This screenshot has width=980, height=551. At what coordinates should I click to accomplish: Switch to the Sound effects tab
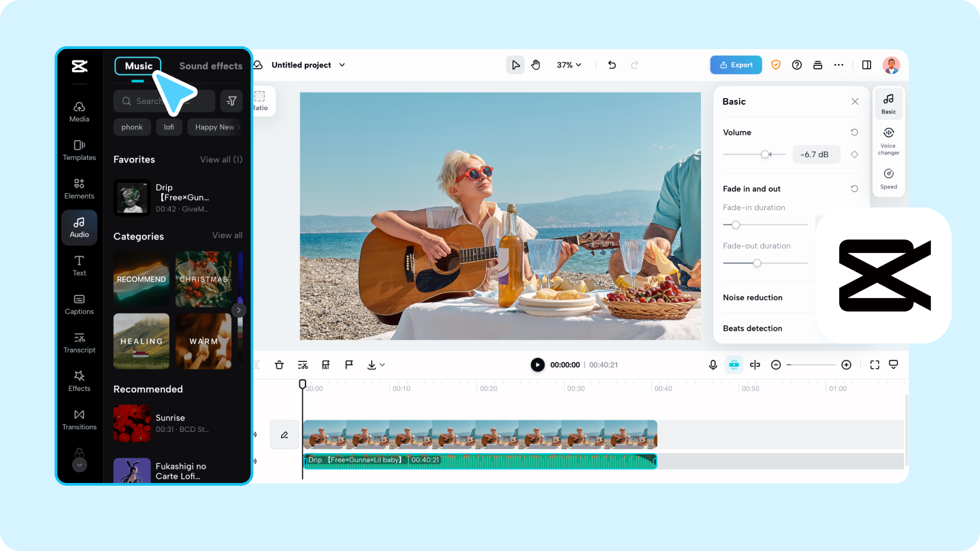tap(210, 66)
